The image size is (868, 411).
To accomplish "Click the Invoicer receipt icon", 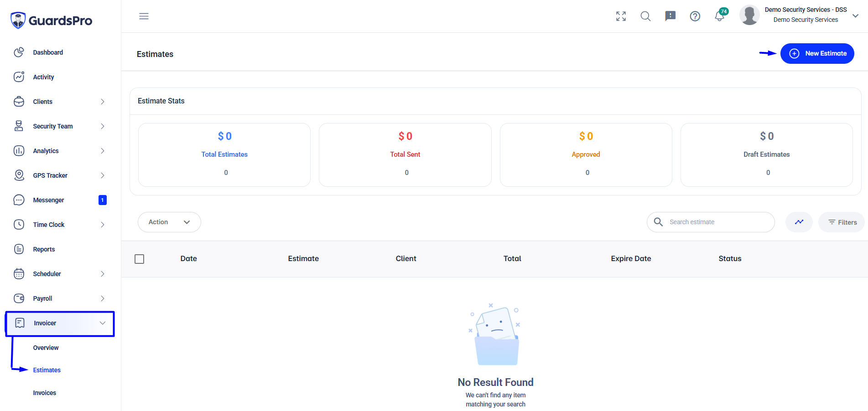I will 20,323.
